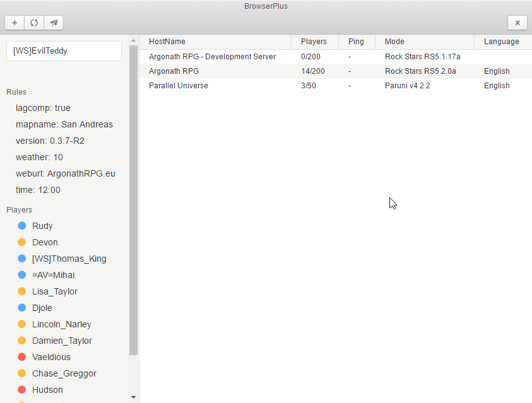Select player Vaeldious

coord(51,357)
